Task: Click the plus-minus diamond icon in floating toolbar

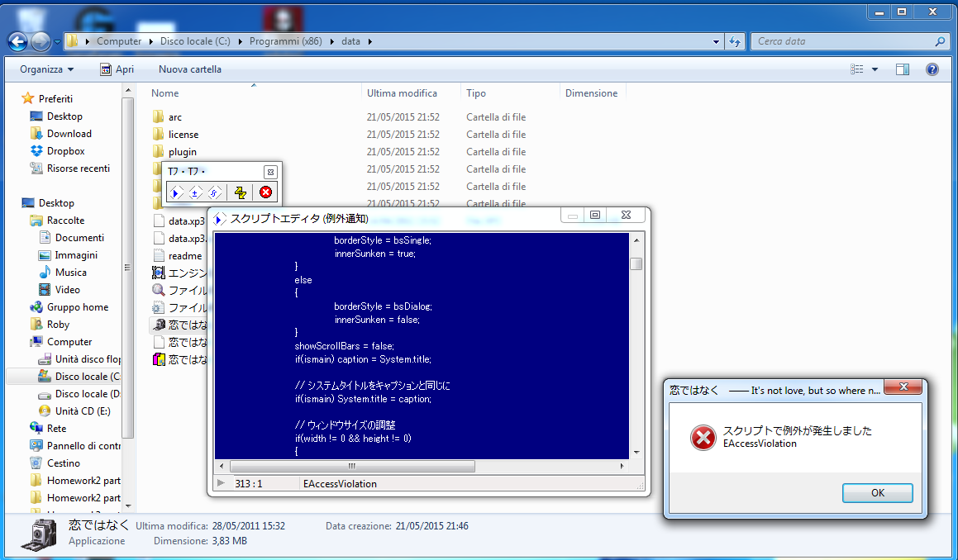Action: (195, 192)
